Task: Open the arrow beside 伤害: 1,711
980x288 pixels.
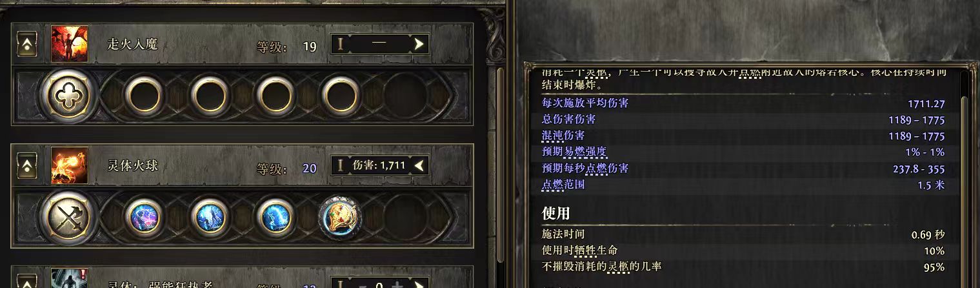Action: pyautogui.click(x=420, y=165)
